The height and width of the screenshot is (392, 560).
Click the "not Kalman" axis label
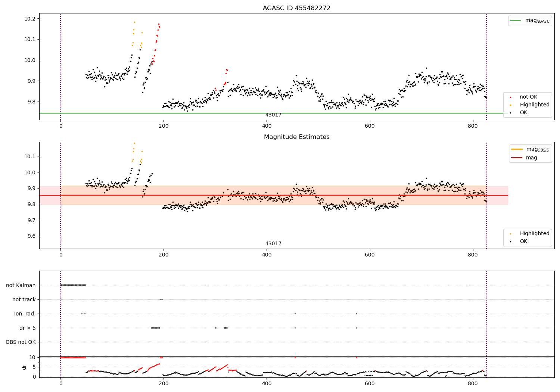click(21, 286)
